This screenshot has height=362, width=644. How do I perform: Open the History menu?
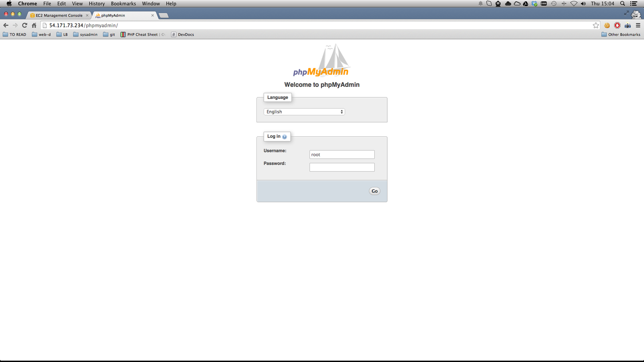coord(97,4)
